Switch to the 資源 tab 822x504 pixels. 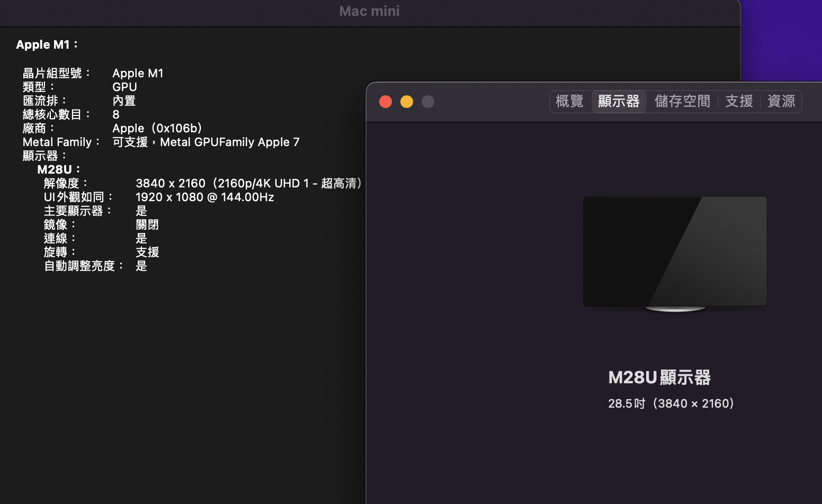(781, 101)
